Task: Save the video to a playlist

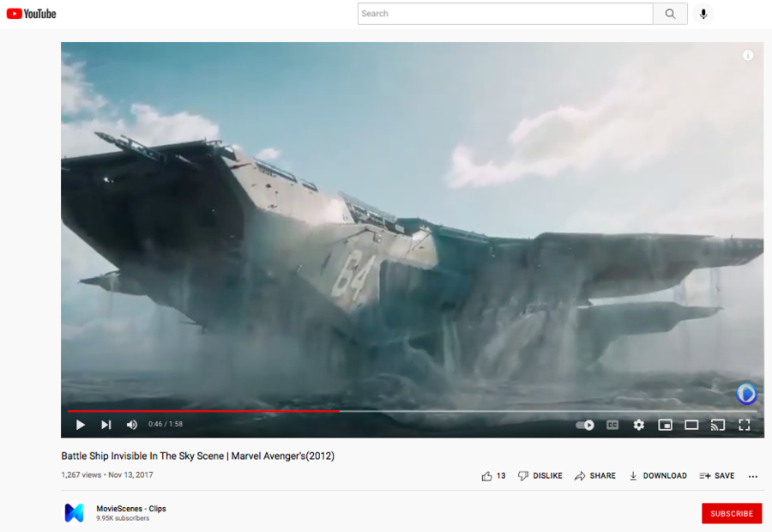Action: pyautogui.click(x=717, y=476)
